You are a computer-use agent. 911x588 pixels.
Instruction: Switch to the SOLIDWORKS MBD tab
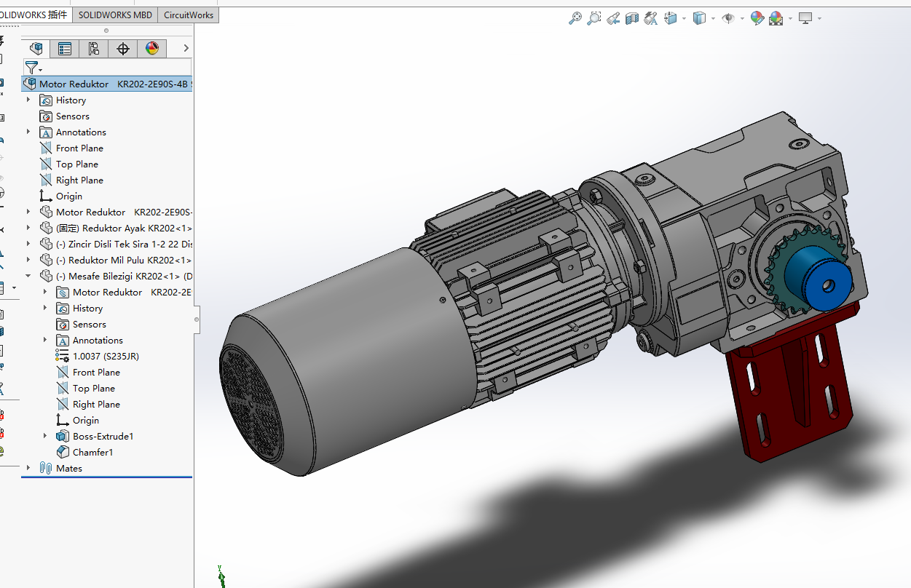(115, 15)
